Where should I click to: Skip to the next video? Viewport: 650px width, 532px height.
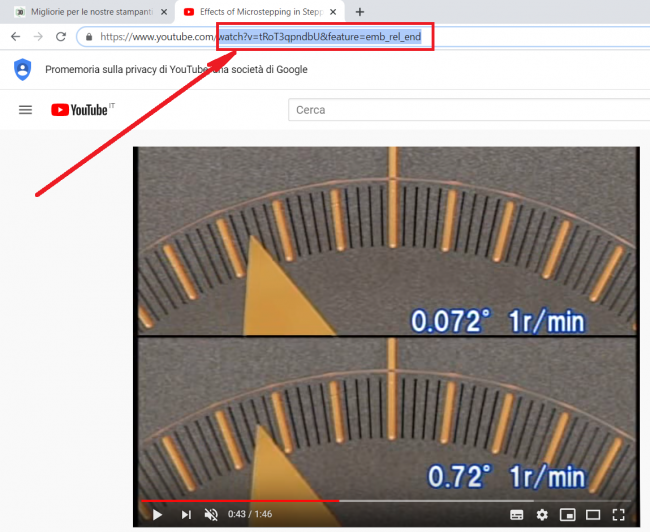click(186, 514)
